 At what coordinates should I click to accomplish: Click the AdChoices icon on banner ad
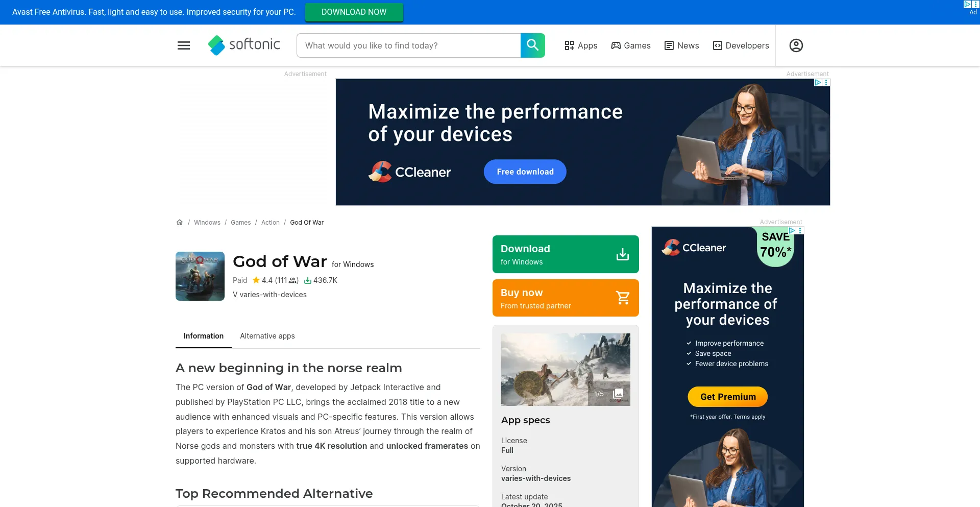[818, 82]
